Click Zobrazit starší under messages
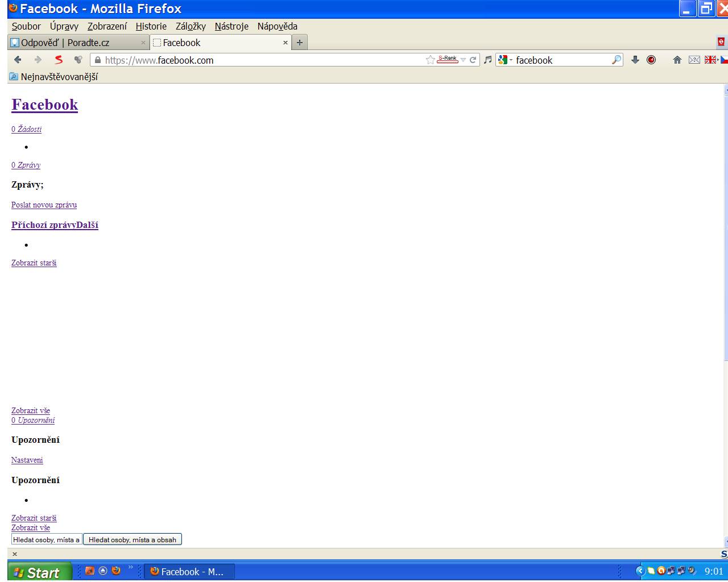 tap(34, 263)
